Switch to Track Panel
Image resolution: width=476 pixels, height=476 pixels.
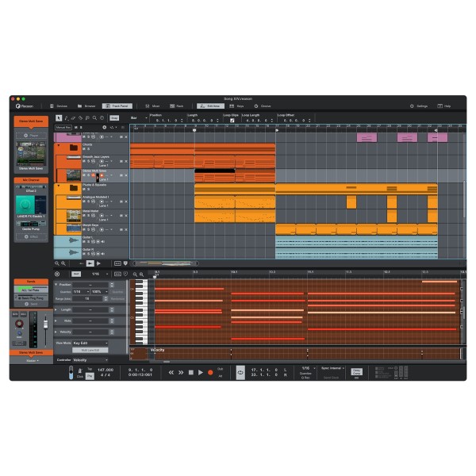point(117,106)
